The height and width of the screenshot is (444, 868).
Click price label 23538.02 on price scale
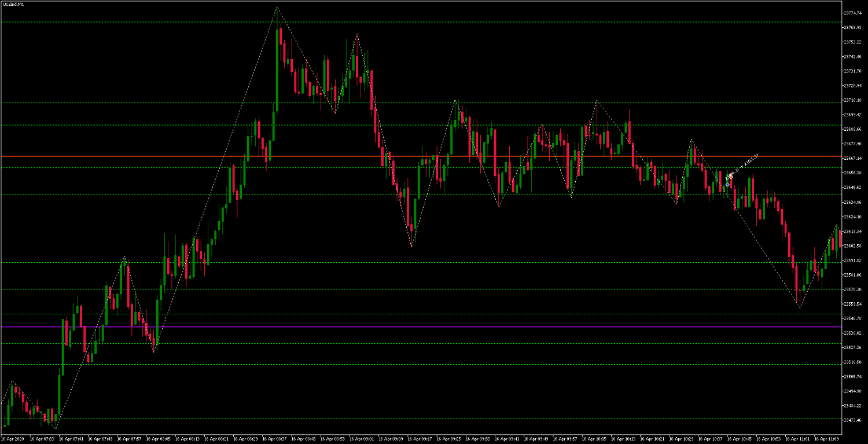click(853, 333)
